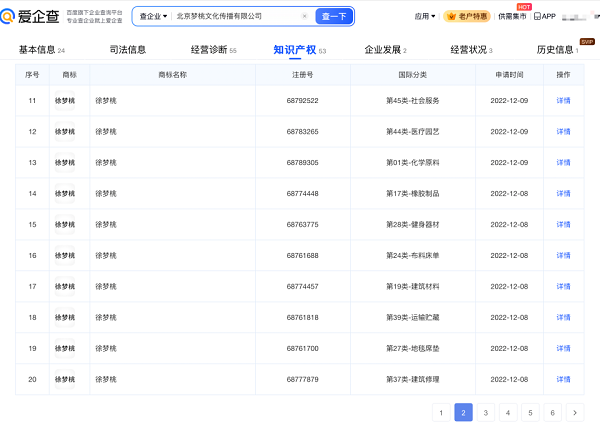Open the 司法信息 tab
The height and width of the screenshot is (426, 600).
[x=126, y=50]
